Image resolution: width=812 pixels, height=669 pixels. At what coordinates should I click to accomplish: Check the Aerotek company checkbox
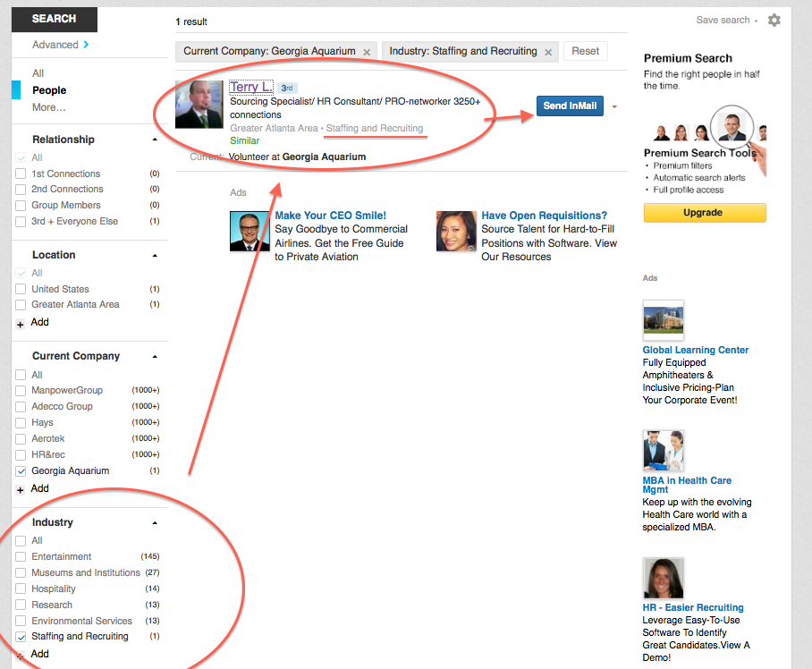(x=21, y=439)
